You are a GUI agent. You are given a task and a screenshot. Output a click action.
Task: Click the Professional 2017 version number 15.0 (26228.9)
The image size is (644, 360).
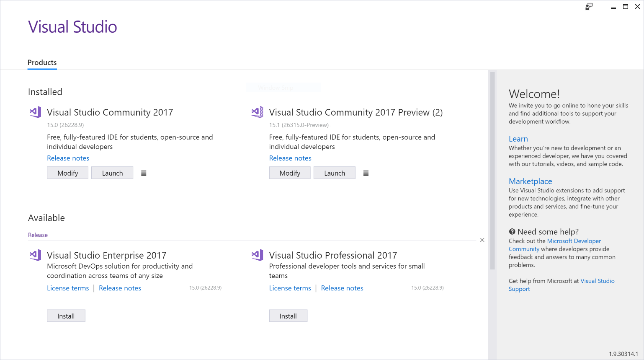click(428, 288)
